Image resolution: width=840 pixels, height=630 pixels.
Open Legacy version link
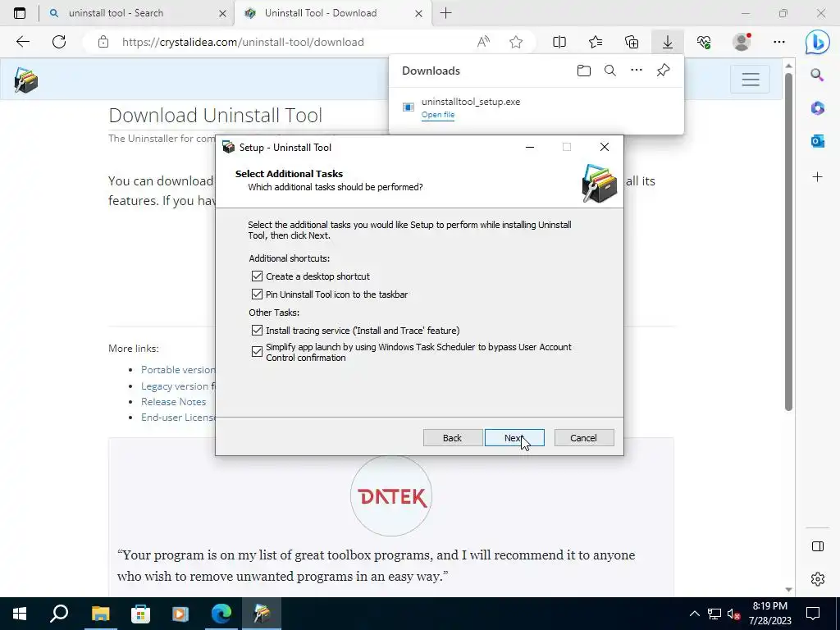[x=178, y=386]
